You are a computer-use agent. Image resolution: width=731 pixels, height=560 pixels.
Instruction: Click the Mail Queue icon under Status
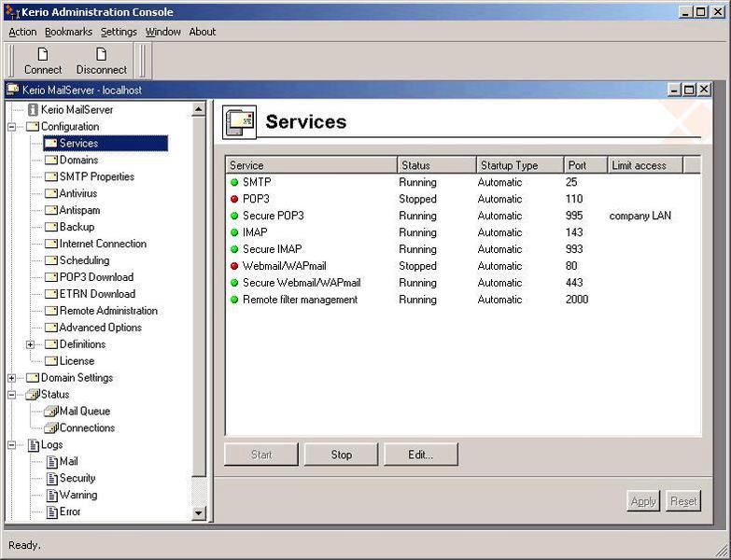(50, 412)
